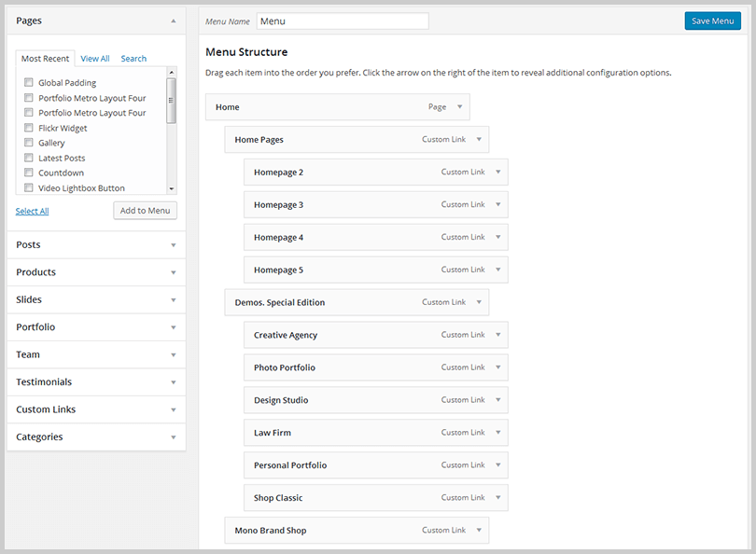This screenshot has width=756, height=554.
Task: Check the Global Padding page checkbox
Action: [x=30, y=83]
